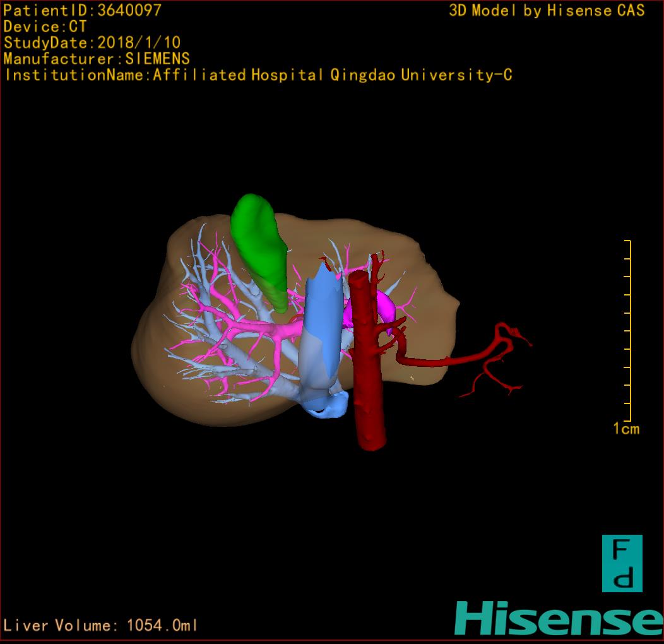Click the 3D Model by Hisense CAS text
This screenshot has height=644, width=664.
pos(547,11)
